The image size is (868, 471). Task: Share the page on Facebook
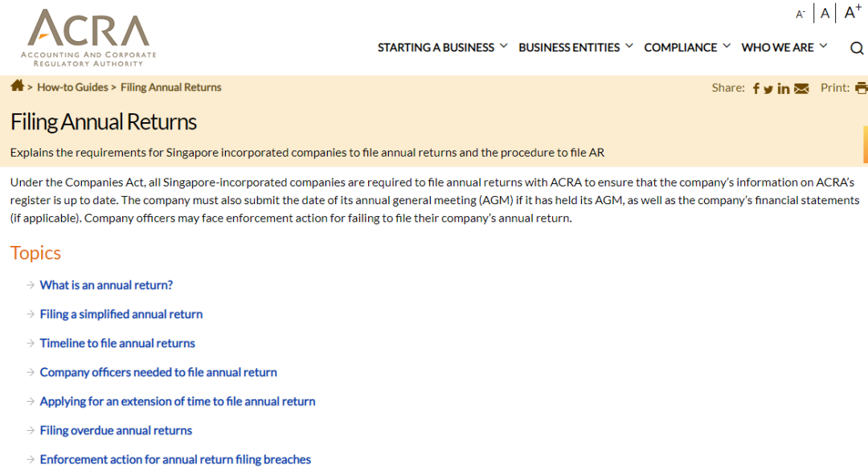[x=756, y=88]
